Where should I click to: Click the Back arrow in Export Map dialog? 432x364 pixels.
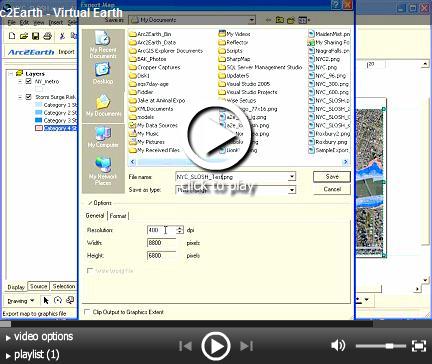[x=268, y=20]
